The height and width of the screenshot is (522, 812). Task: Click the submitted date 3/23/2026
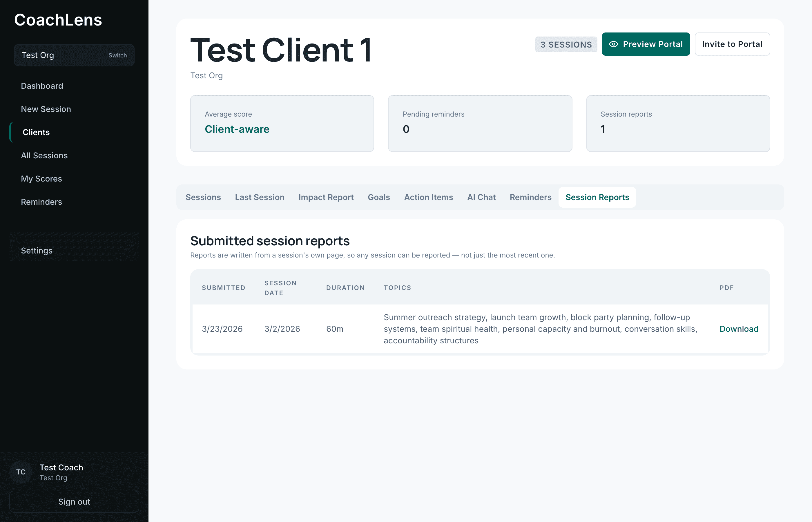pos(222,329)
